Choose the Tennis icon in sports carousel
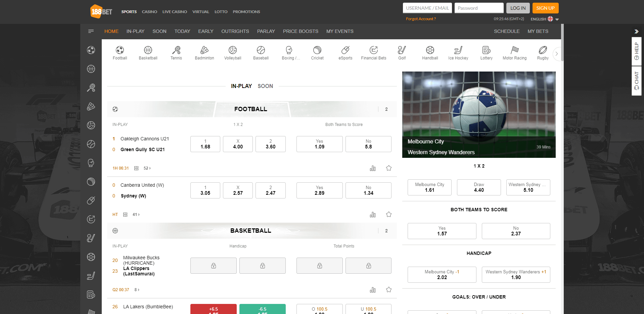Screen dimensions: 644x314 coord(176,53)
